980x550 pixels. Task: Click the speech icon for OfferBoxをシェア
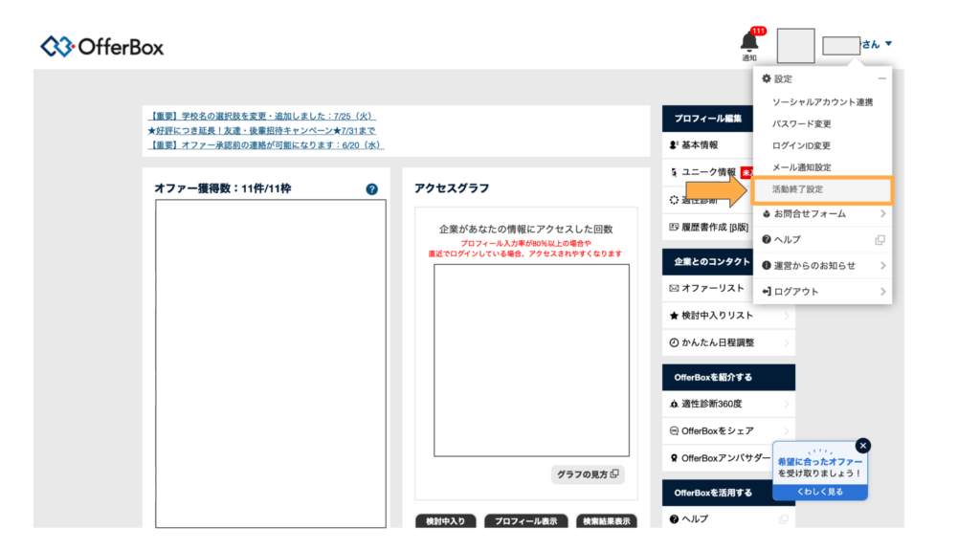coord(674,430)
